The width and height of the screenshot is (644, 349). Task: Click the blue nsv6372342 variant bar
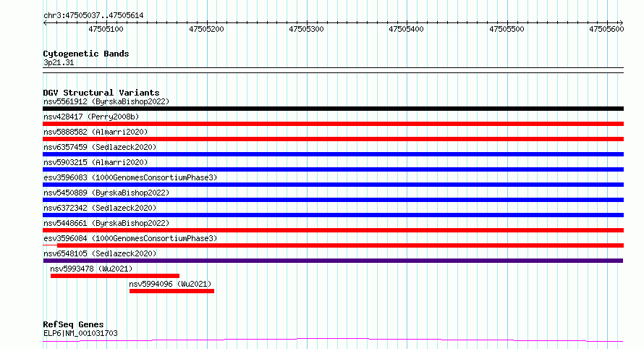point(333,215)
